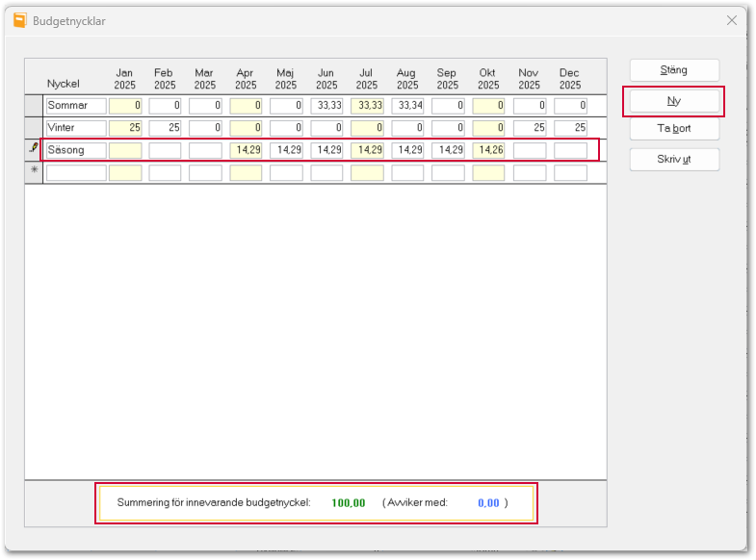Click the asterisk new-row marker
This screenshot has height=560, width=756.
(34, 169)
